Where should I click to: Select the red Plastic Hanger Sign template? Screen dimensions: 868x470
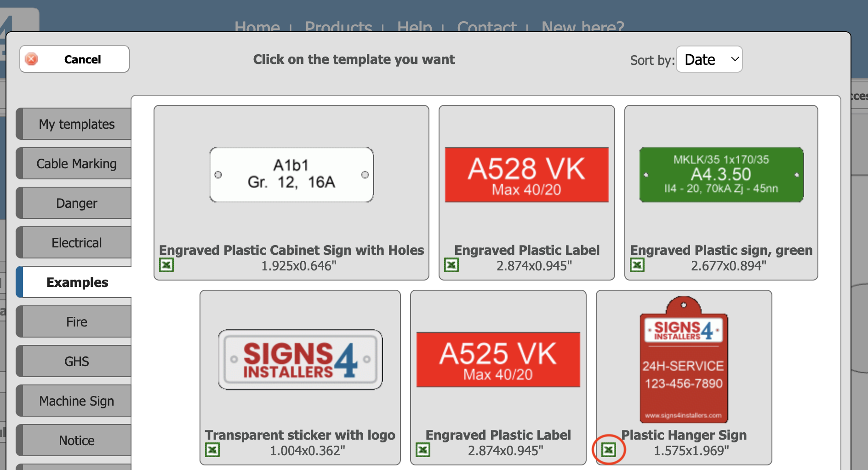click(684, 360)
